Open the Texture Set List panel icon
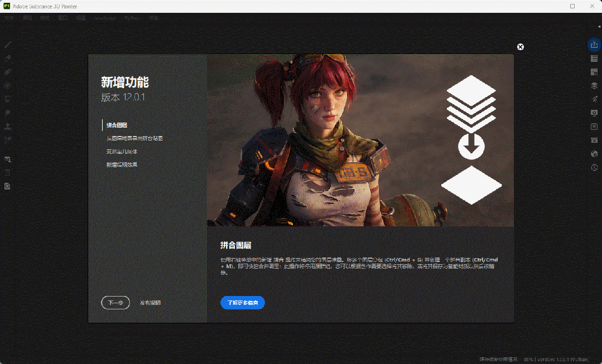 click(x=594, y=59)
